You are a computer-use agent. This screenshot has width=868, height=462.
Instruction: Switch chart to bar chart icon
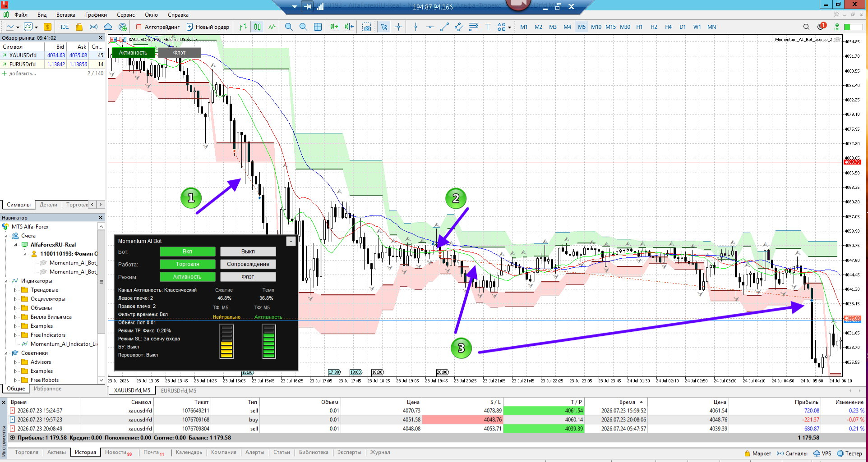pyautogui.click(x=243, y=27)
